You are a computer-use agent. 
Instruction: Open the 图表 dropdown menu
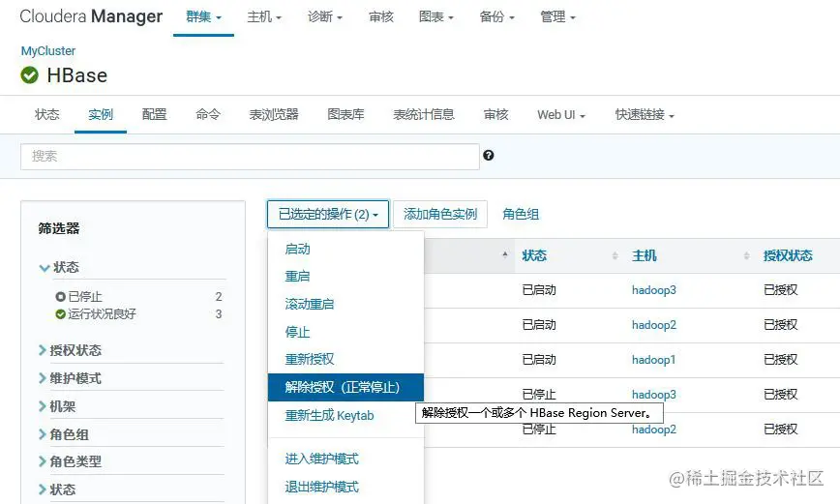(x=436, y=17)
